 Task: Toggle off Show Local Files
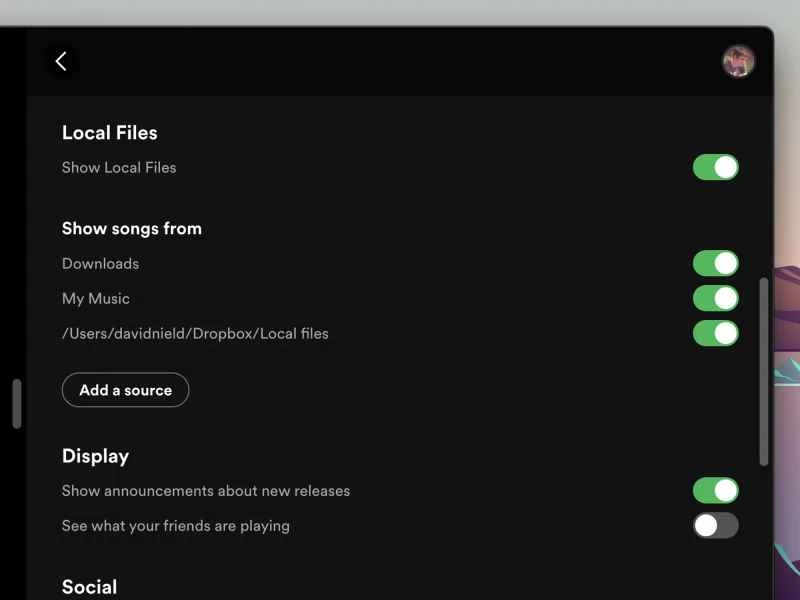(715, 167)
